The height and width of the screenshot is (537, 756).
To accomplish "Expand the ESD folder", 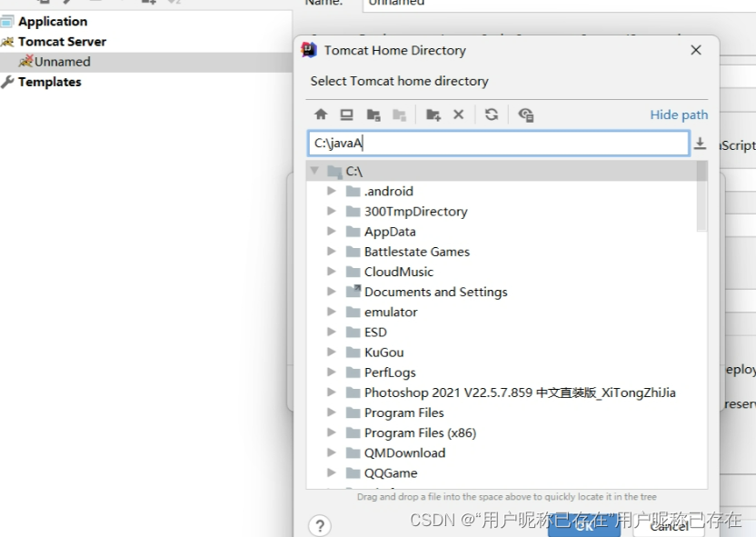I will pos(332,333).
